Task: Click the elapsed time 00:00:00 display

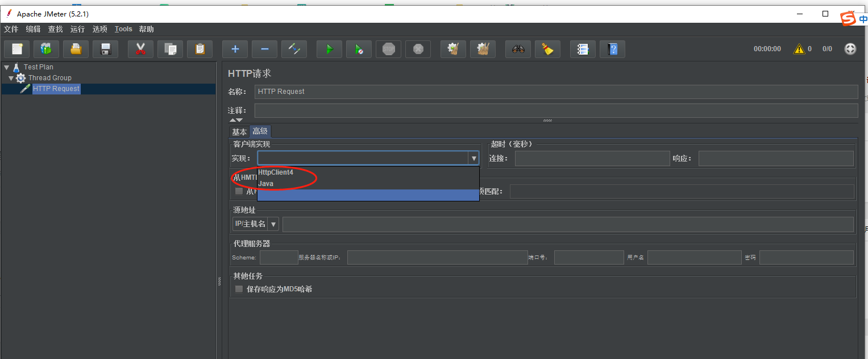Action: pyautogui.click(x=767, y=49)
